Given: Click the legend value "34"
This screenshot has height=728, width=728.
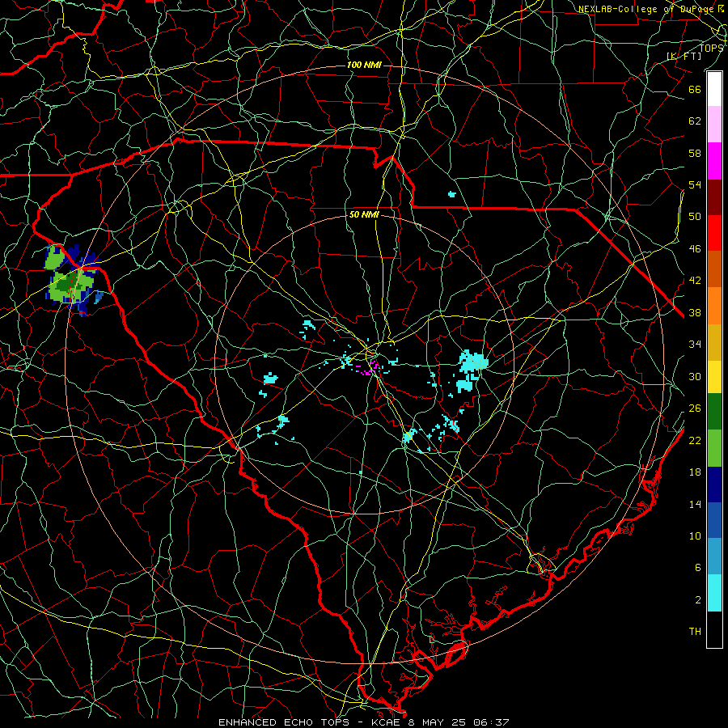Looking at the screenshot, I should click(695, 344).
